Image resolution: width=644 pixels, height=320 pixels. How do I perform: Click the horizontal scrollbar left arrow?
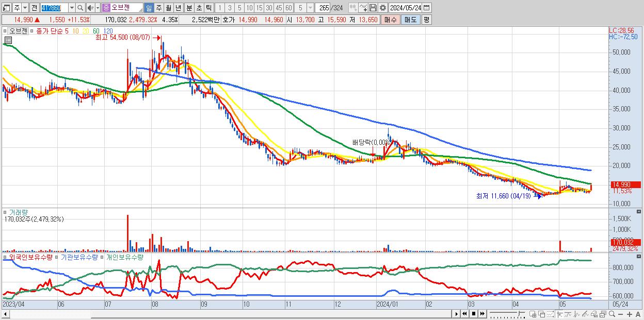tap(5, 314)
